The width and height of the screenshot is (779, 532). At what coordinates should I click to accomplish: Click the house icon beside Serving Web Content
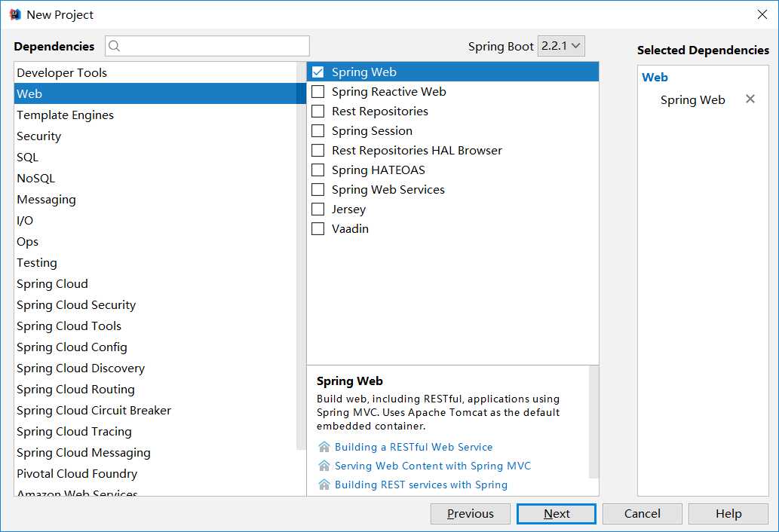(x=324, y=466)
